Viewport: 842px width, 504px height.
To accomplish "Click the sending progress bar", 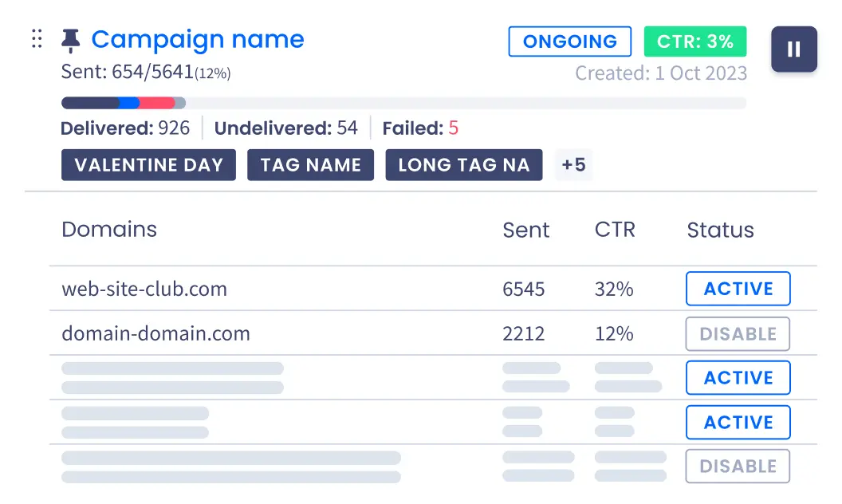I will coord(403,102).
